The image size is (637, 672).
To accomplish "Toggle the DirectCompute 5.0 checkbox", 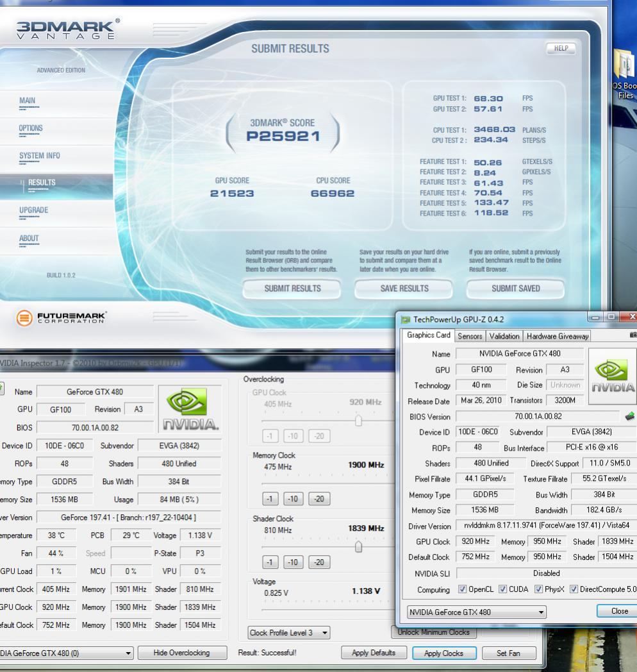I will click(574, 589).
